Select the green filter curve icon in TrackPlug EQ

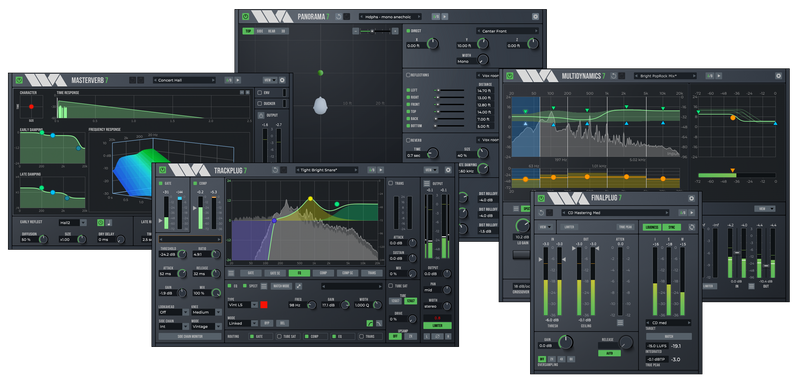[369, 323]
